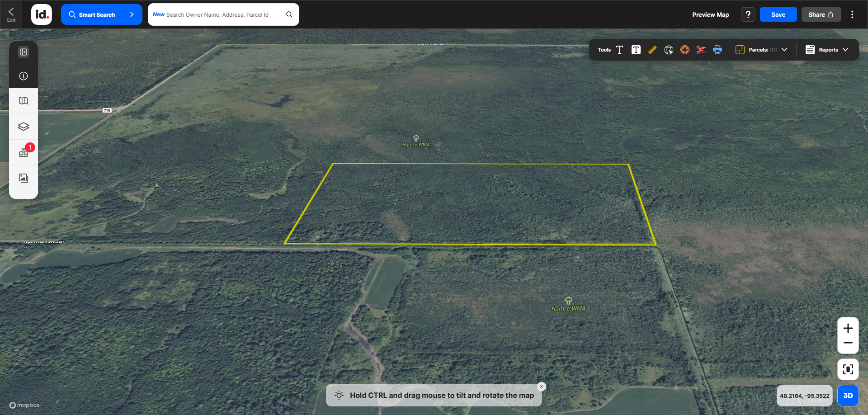Expand the collapsed sidebar panel
The width and height of the screenshot is (868, 415).
point(24,52)
